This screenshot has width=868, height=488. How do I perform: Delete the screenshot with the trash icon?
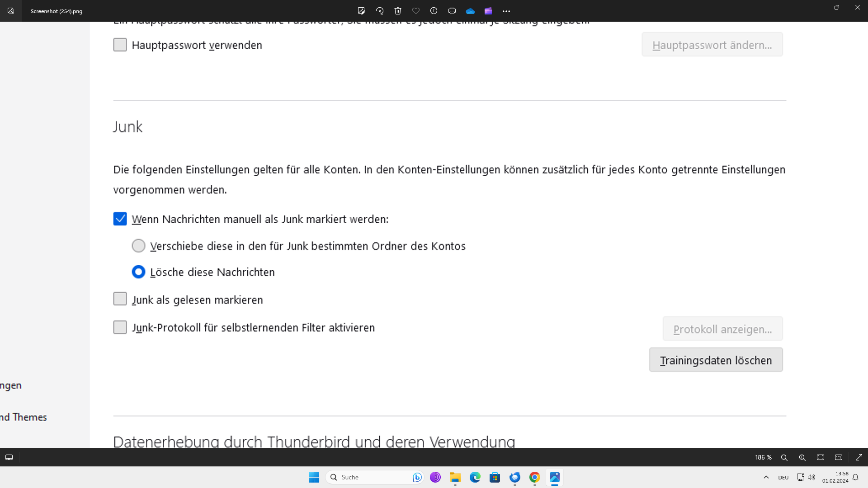tap(398, 11)
